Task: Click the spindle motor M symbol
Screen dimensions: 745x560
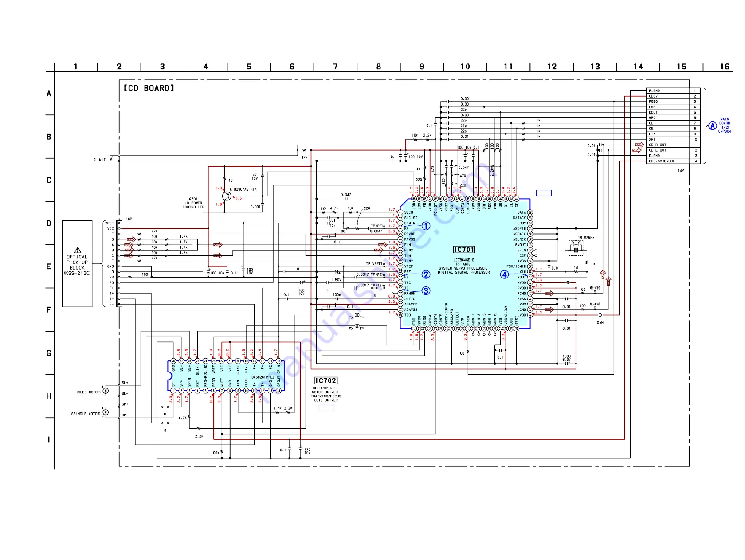Action: coord(106,412)
